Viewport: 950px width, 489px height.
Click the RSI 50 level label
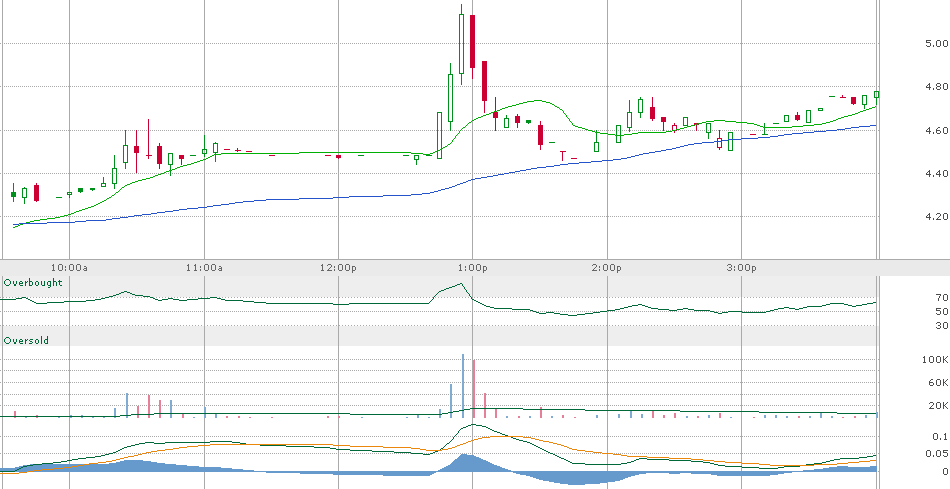click(x=942, y=311)
